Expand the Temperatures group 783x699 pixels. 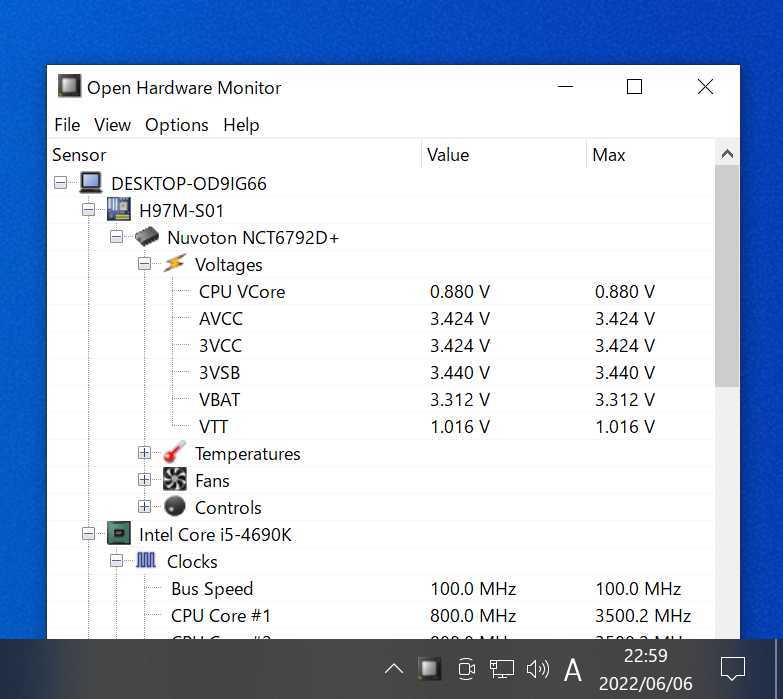144,452
